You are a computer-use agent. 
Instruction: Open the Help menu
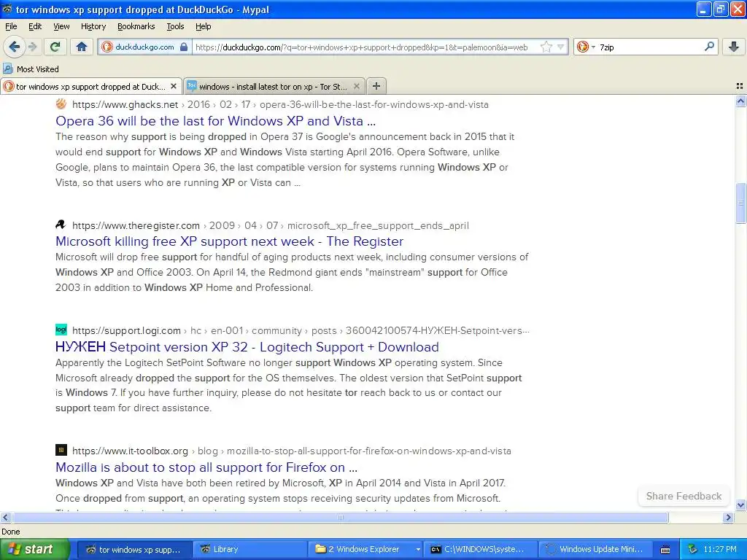click(x=203, y=26)
